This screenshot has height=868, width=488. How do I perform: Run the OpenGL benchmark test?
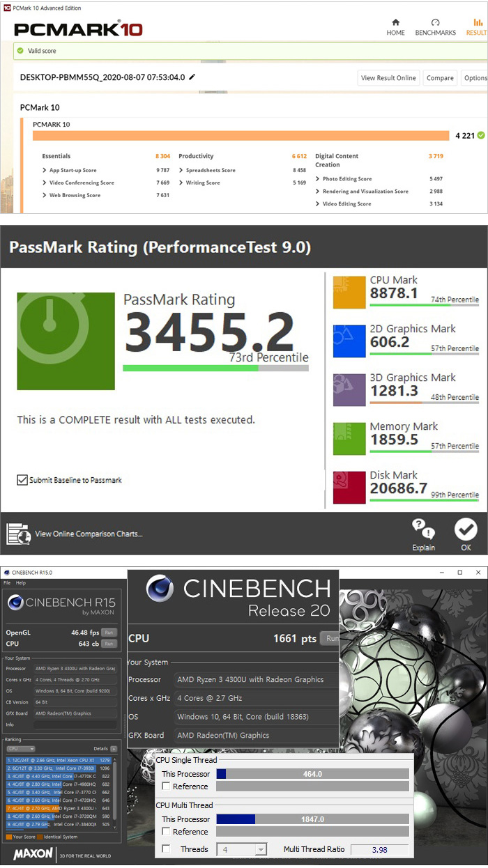click(109, 633)
